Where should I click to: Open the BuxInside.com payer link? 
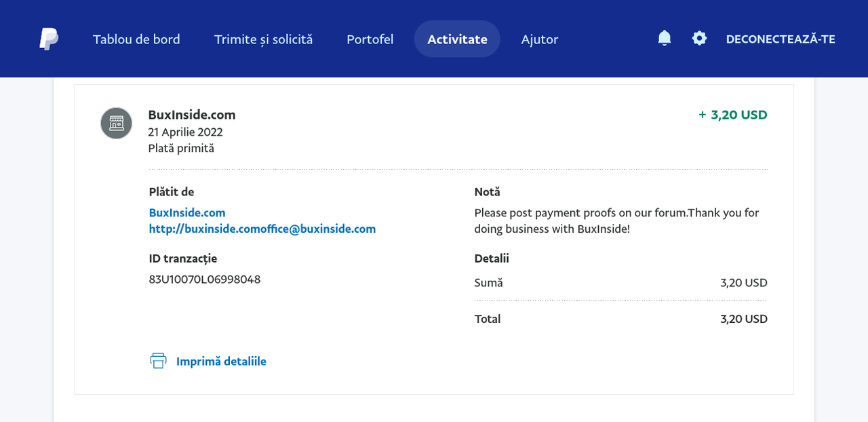click(187, 212)
